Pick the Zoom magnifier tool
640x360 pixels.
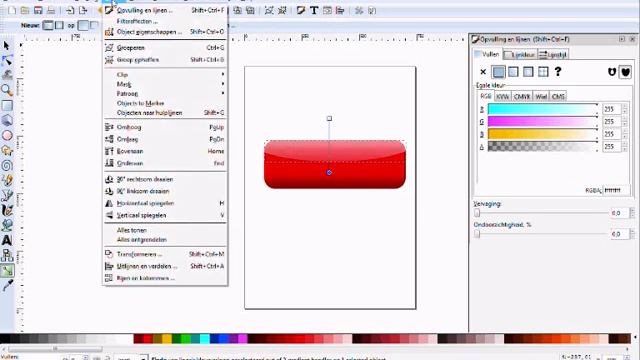7,90
